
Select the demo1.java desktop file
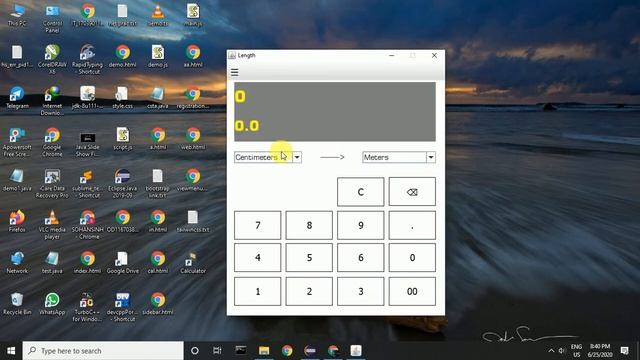pyautogui.click(x=17, y=180)
